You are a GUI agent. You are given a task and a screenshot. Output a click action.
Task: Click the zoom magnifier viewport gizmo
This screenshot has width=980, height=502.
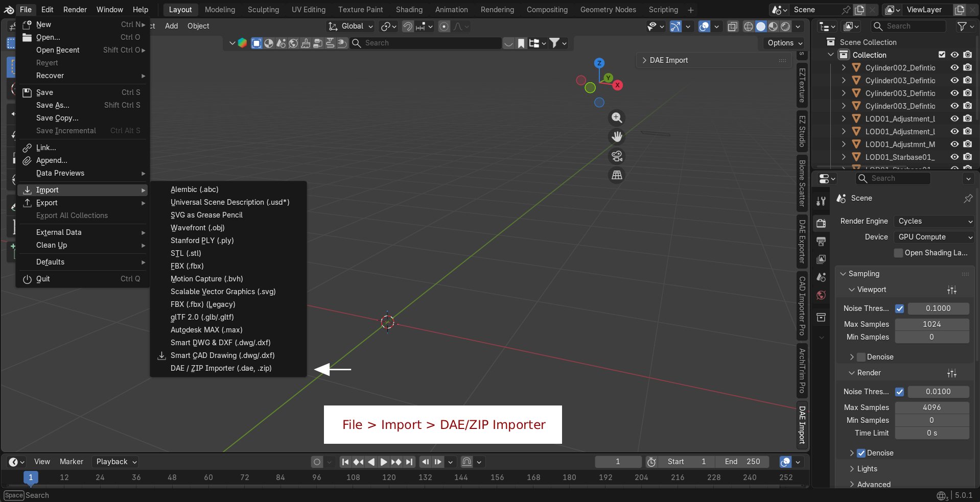pyautogui.click(x=617, y=118)
